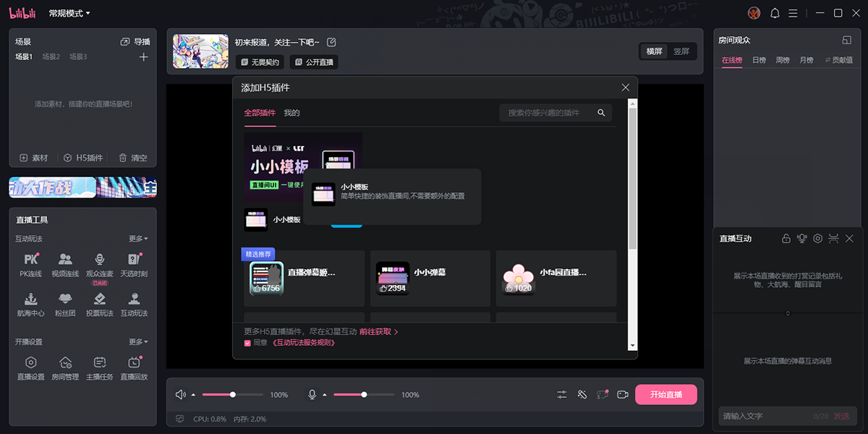
Task: Open 视频连线 tool
Action: (65, 265)
